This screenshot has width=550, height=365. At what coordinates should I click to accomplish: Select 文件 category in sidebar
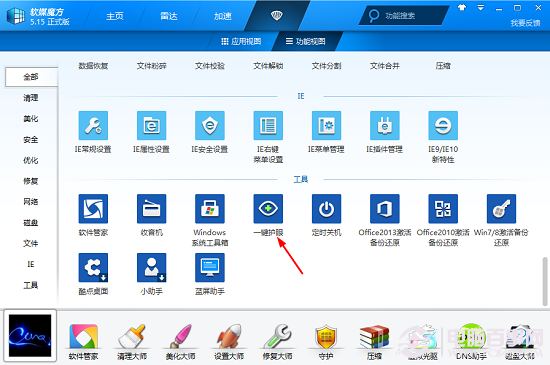(x=31, y=243)
